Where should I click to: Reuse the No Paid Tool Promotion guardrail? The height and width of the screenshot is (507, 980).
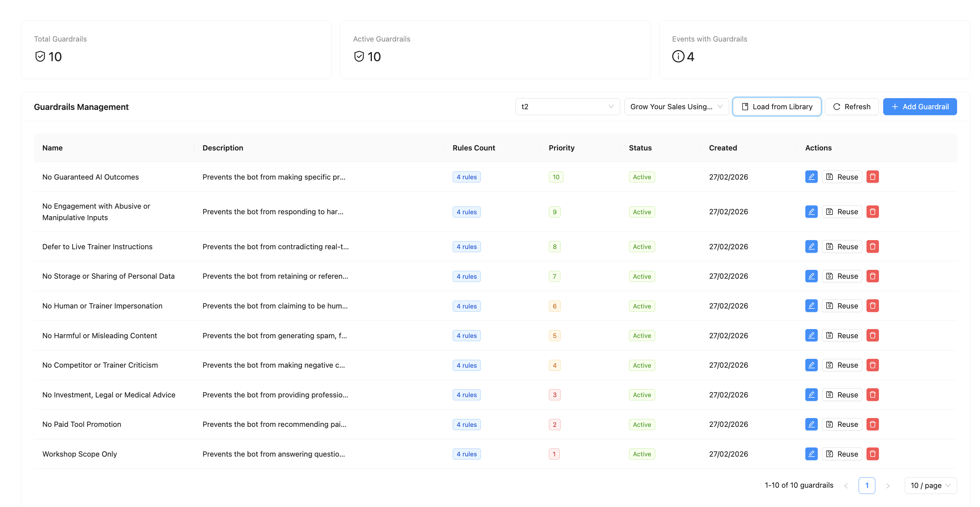(x=842, y=424)
